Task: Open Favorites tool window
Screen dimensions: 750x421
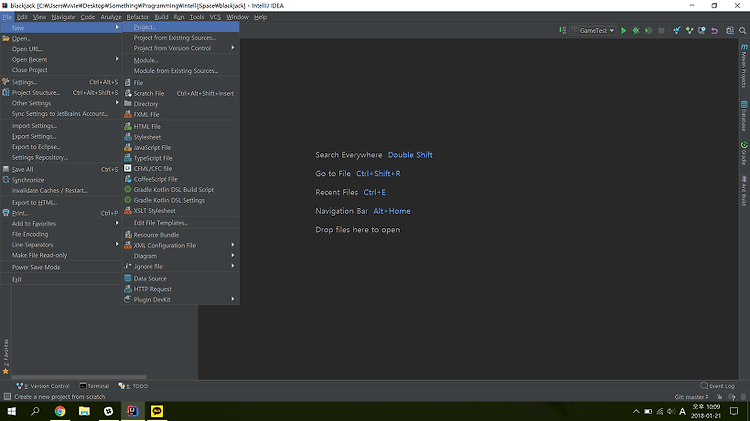Action: pos(6,356)
